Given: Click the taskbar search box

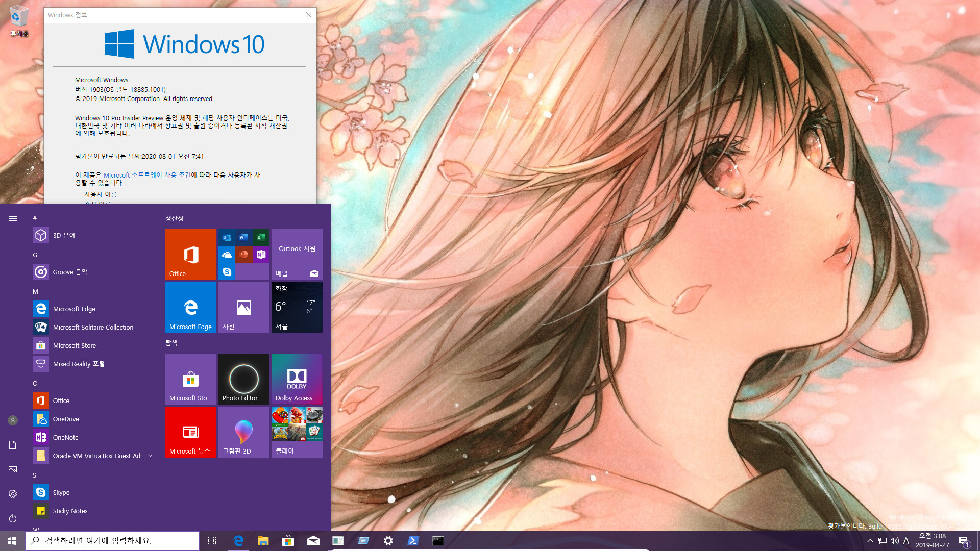Looking at the screenshot, I should (x=112, y=541).
